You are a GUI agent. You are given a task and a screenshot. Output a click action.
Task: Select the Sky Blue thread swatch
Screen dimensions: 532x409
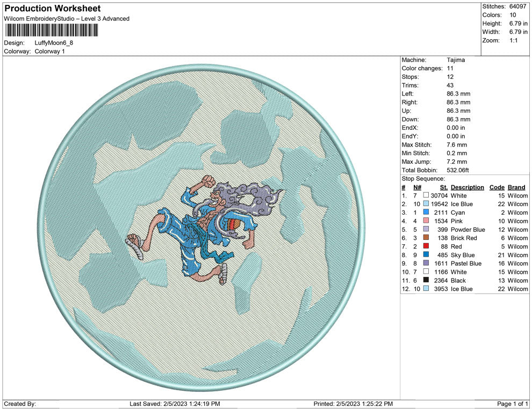click(426, 255)
